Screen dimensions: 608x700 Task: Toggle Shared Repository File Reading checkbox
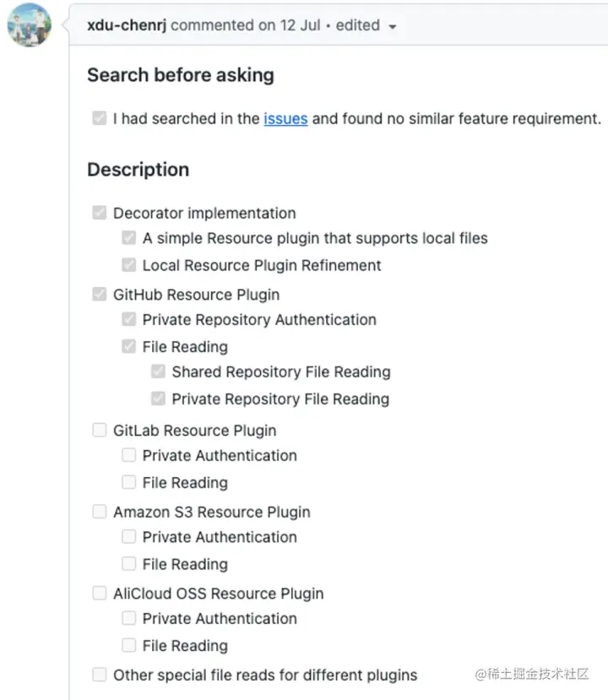click(x=158, y=372)
